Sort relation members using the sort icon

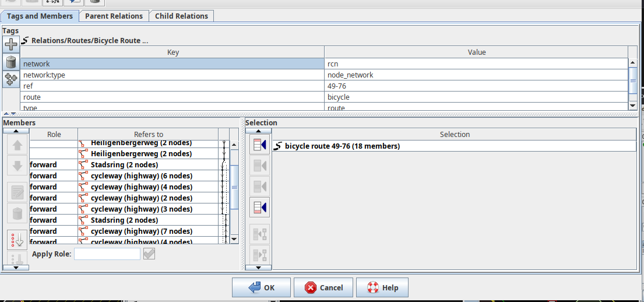click(x=17, y=240)
